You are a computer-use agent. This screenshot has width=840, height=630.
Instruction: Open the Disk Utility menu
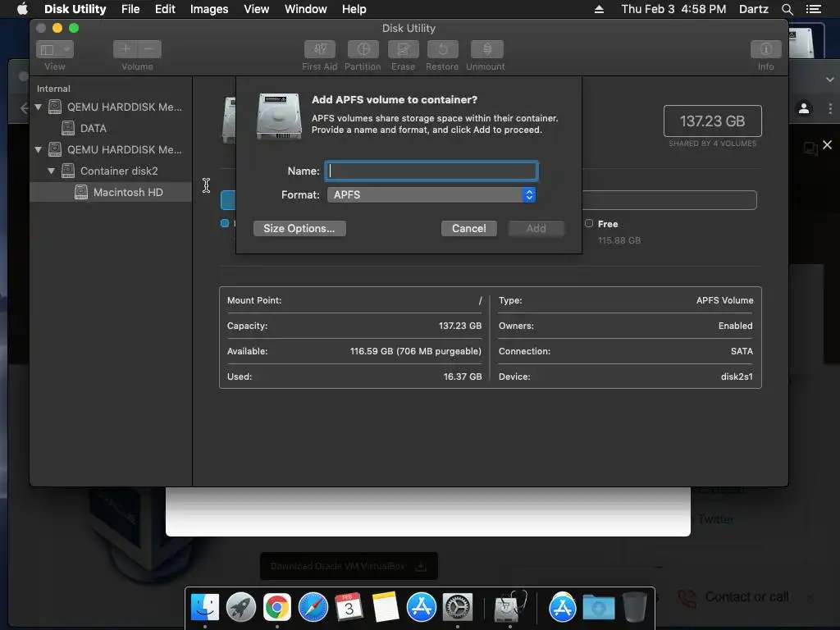(x=75, y=9)
